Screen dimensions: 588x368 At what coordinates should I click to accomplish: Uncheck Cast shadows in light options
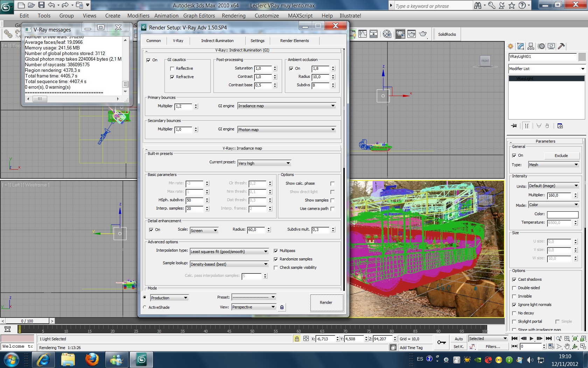(514, 280)
